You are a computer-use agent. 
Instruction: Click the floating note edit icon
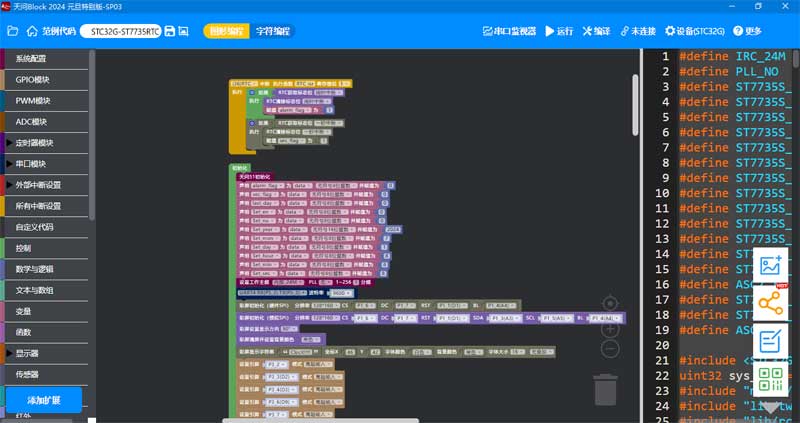770,341
